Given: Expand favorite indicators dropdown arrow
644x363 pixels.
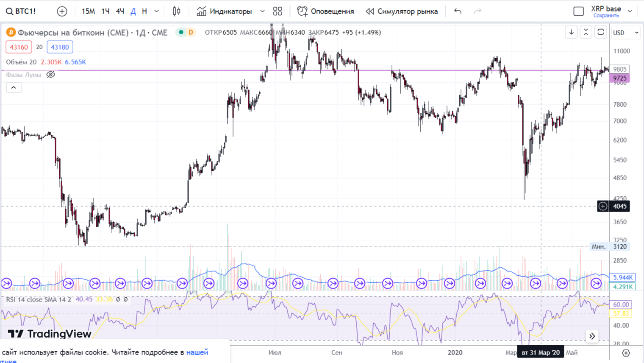Looking at the screenshot, I should [x=262, y=11].
